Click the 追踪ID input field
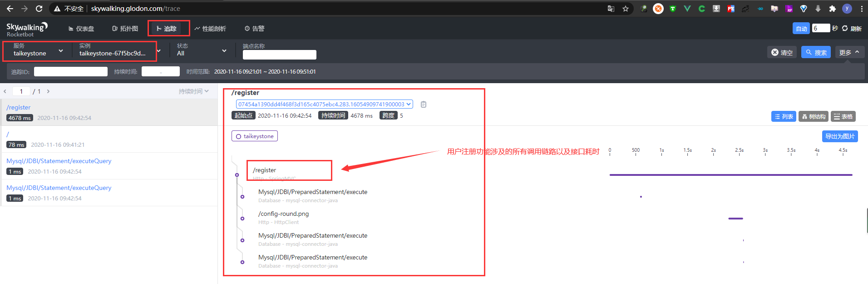868x284 pixels. pyautogui.click(x=71, y=72)
